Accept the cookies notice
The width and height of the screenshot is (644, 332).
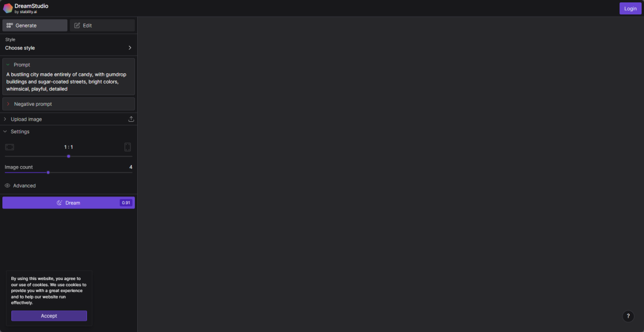tap(49, 316)
